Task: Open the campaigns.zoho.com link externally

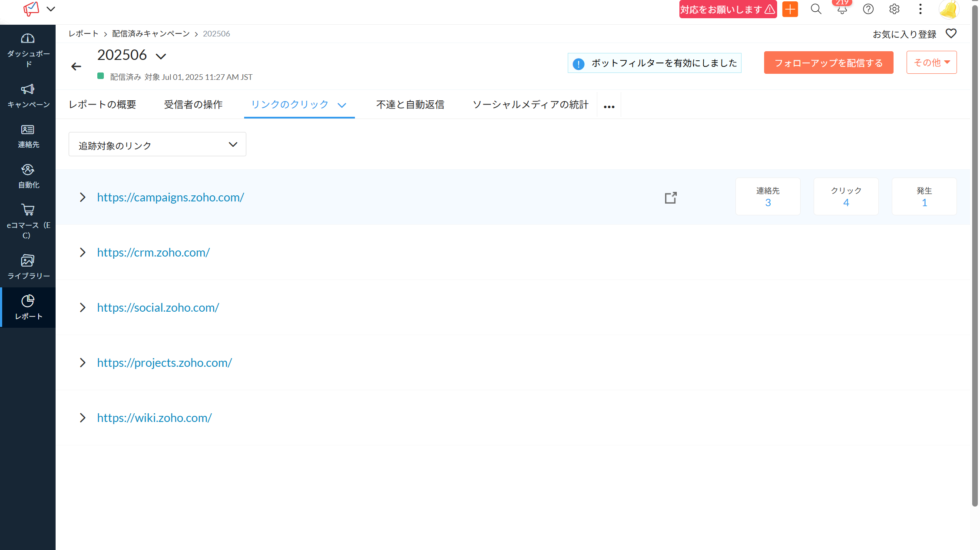Action: 671,198
